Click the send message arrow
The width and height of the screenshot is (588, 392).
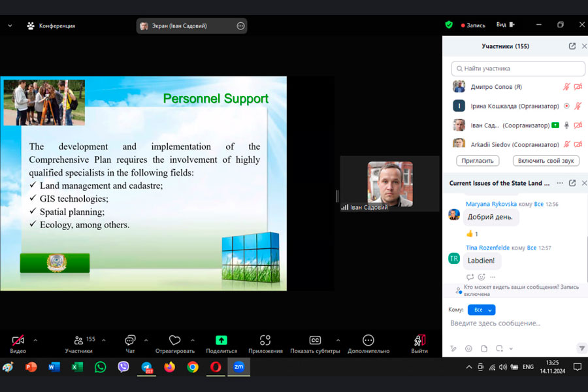[x=581, y=348]
